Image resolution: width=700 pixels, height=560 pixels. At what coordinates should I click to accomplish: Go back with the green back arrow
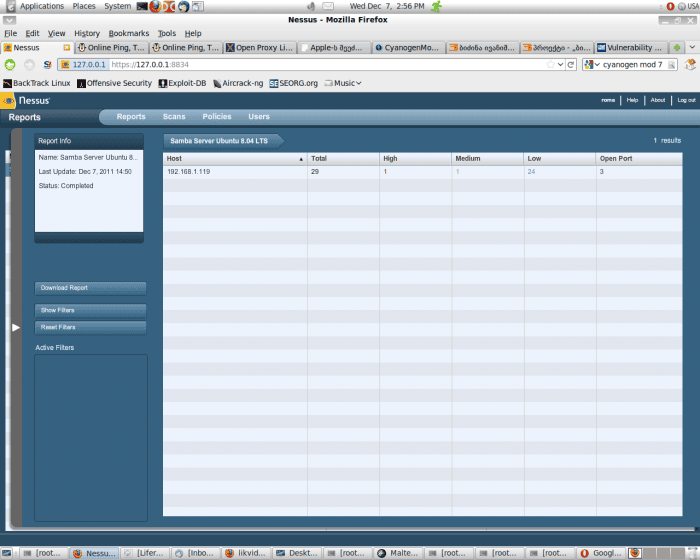tap(10, 65)
